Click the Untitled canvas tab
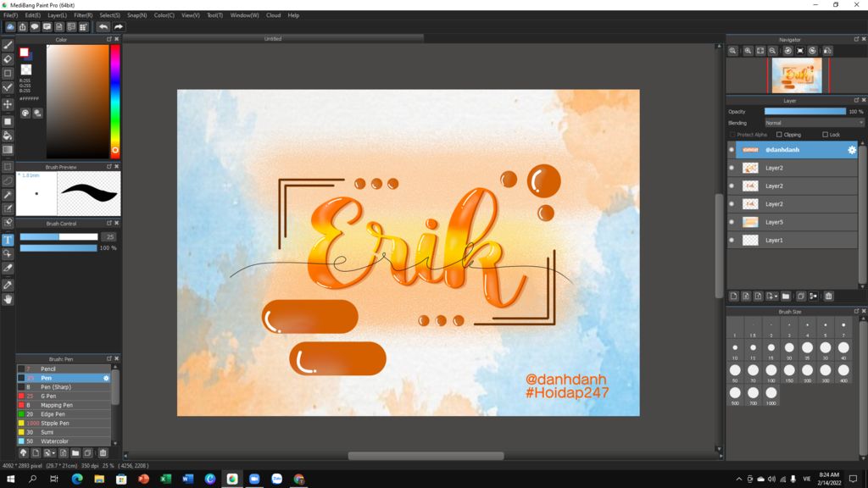The height and width of the screenshot is (488, 868). point(273,39)
